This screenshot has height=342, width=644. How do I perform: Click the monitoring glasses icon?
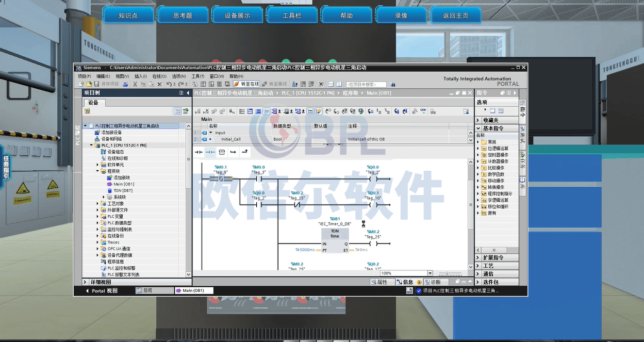point(423,111)
